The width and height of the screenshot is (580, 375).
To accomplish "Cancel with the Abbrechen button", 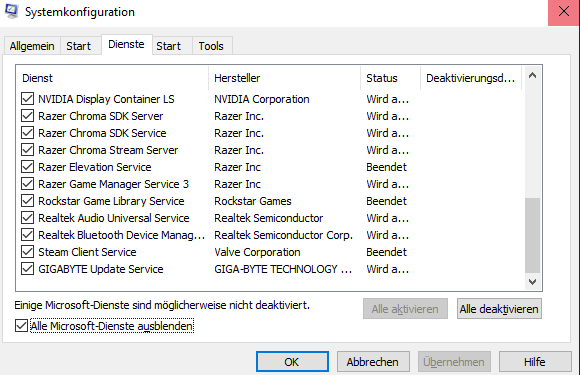I will tap(373, 362).
